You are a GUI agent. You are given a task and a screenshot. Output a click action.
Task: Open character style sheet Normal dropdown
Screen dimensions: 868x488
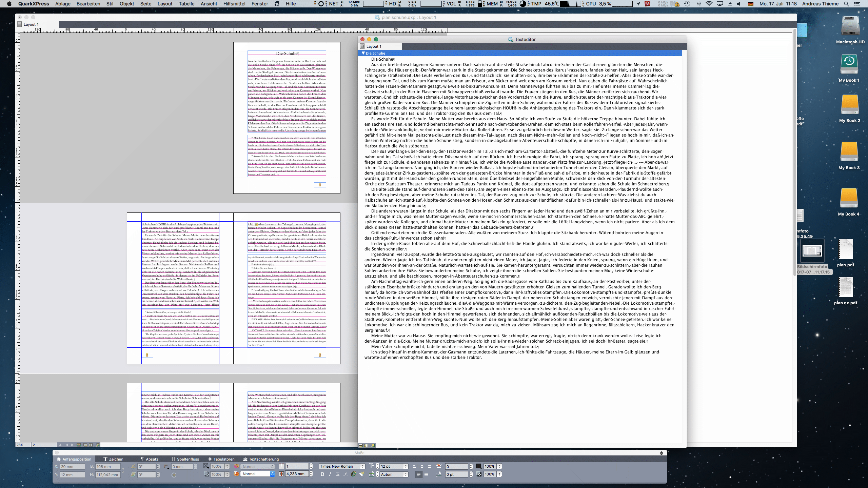coord(272,474)
